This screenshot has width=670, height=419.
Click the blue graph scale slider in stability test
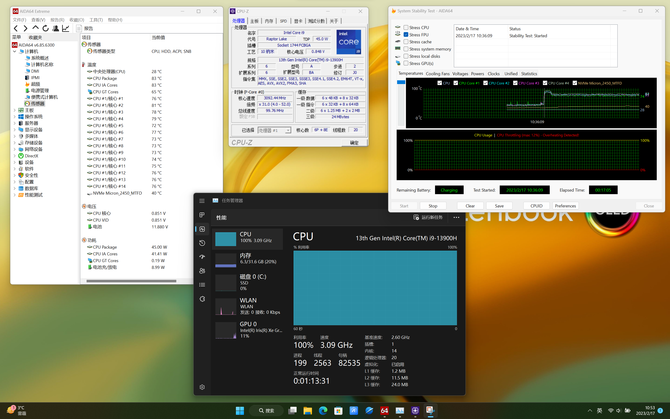401,82
